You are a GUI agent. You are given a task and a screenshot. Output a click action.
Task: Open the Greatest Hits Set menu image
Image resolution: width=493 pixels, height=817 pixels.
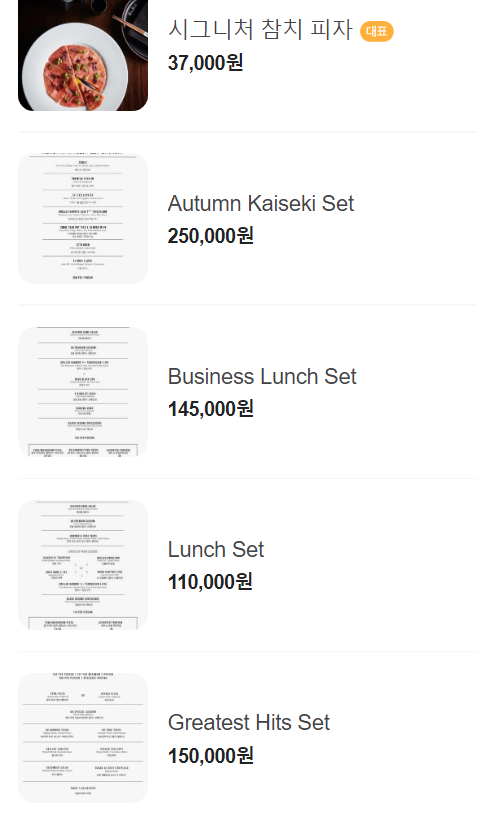point(83,738)
